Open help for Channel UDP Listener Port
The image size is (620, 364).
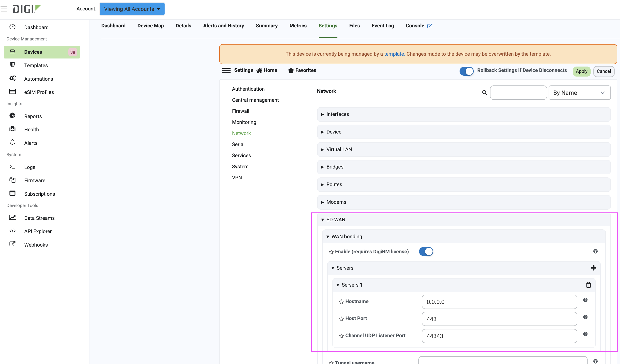pos(585,334)
